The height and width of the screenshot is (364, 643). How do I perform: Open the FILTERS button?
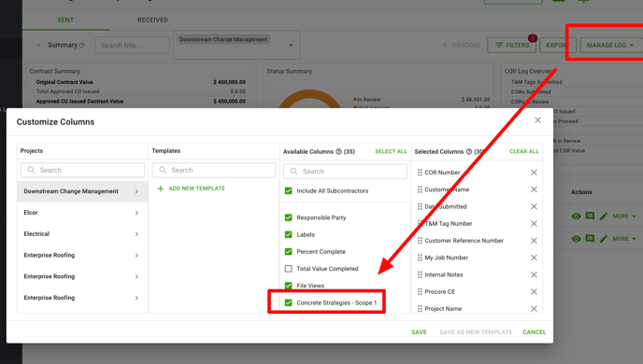(512, 45)
